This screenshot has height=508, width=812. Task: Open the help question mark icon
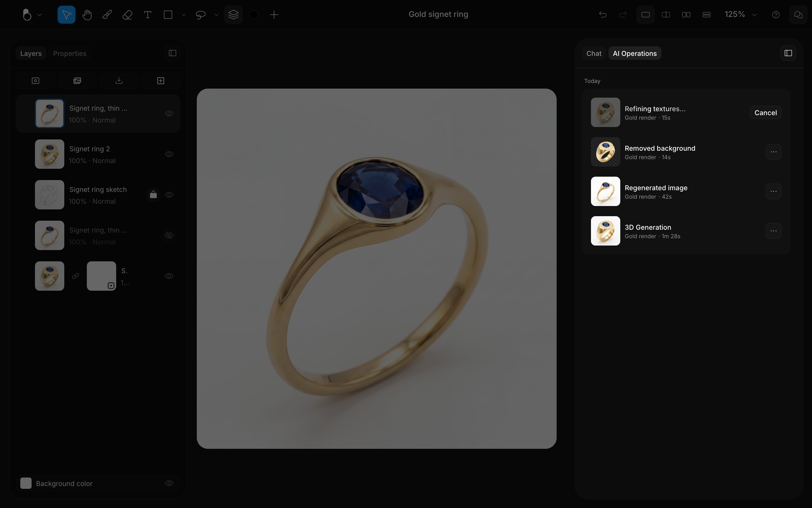[776, 14]
